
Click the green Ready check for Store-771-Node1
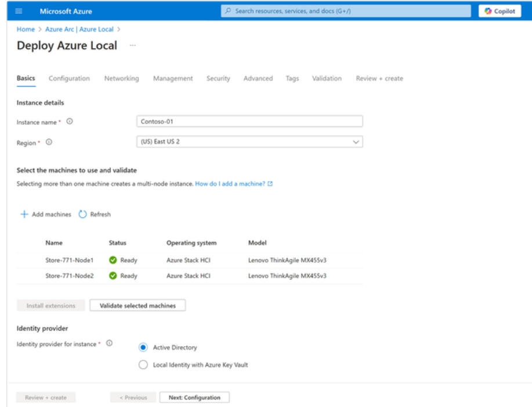[x=113, y=260]
